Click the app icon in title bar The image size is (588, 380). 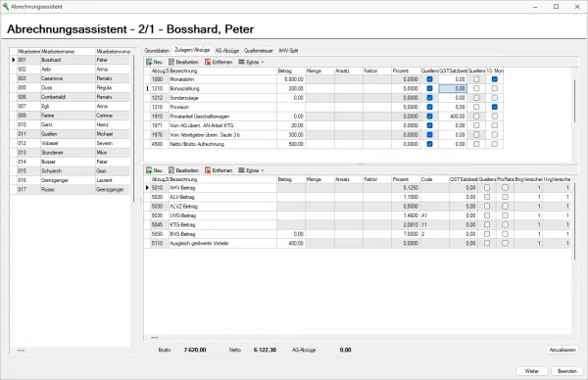click(x=6, y=7)
